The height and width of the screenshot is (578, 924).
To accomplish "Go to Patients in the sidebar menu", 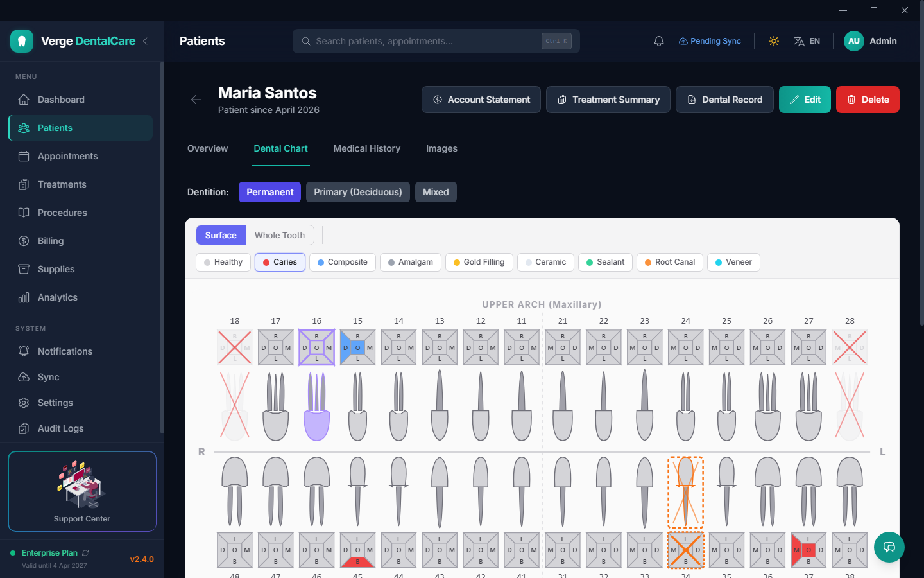I will (80, 128).
